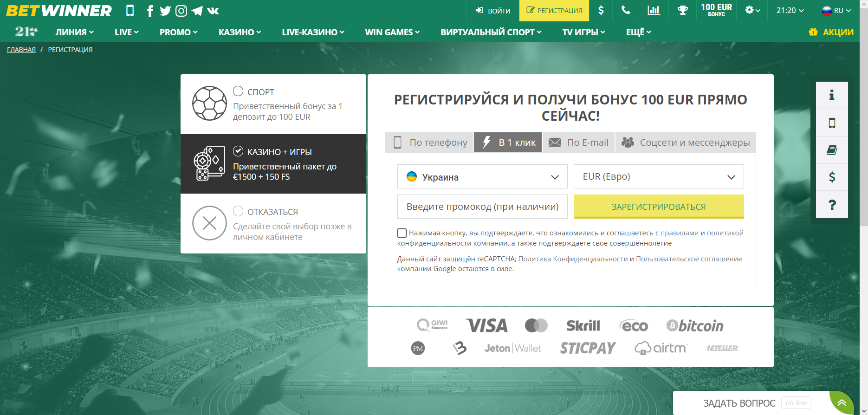
Task: Click the soccer ball sport bonus icon
Action: point(209,103)
